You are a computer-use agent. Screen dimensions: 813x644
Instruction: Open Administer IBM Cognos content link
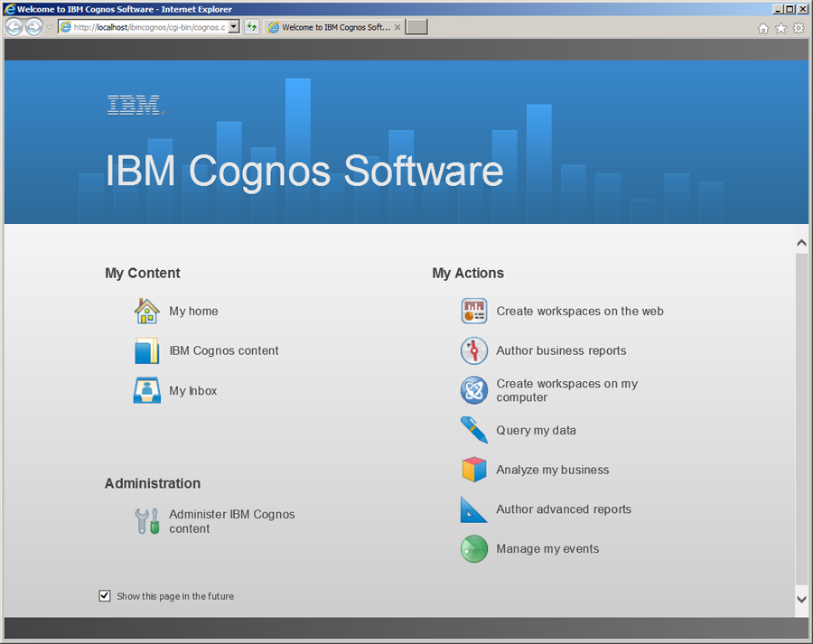click(x=232, y=521)
